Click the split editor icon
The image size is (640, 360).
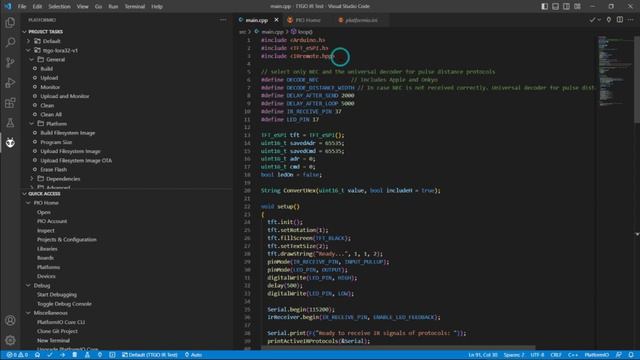(620, 20)
